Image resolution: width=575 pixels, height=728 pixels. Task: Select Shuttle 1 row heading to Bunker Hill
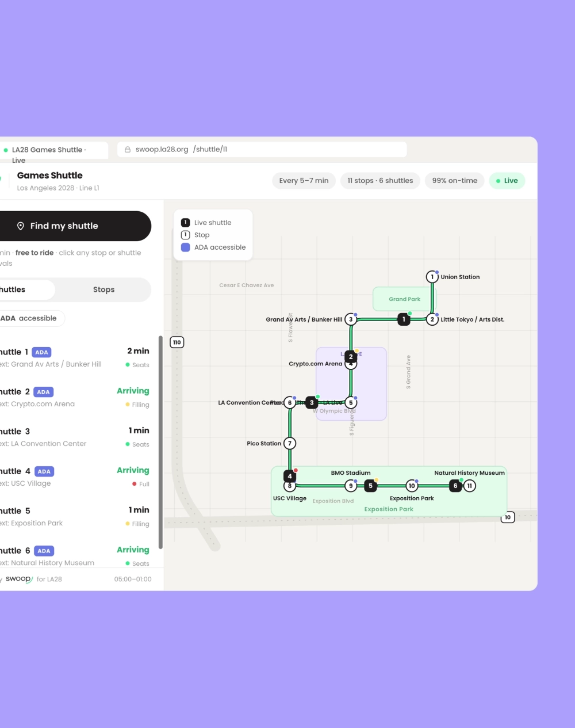coord(75,357)
